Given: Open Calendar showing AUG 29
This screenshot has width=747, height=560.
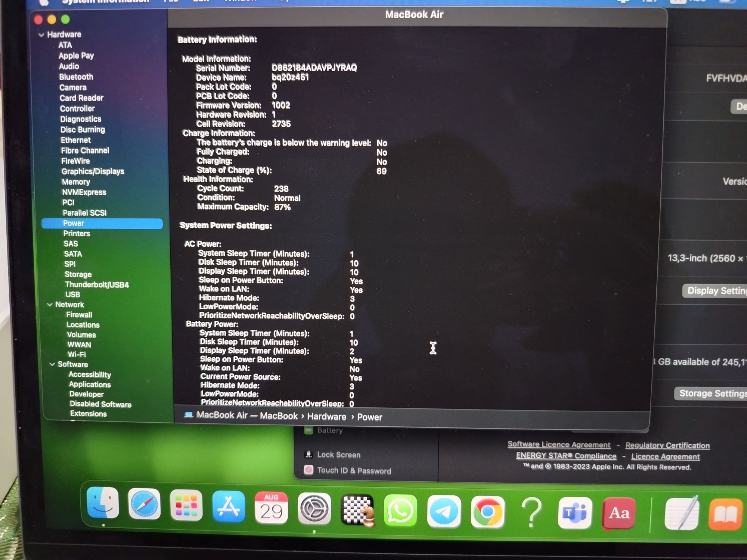Looking at the screenshot, I should [271, 508].
